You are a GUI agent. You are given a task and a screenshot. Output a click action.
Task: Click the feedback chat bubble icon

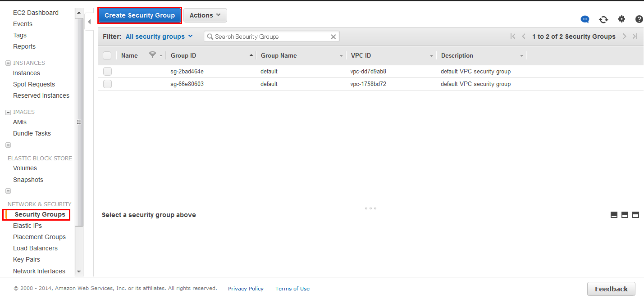[x=585, y=19]
